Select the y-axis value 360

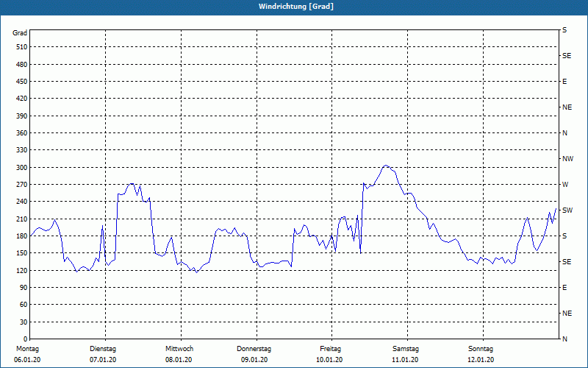click(x=21, y=133)
